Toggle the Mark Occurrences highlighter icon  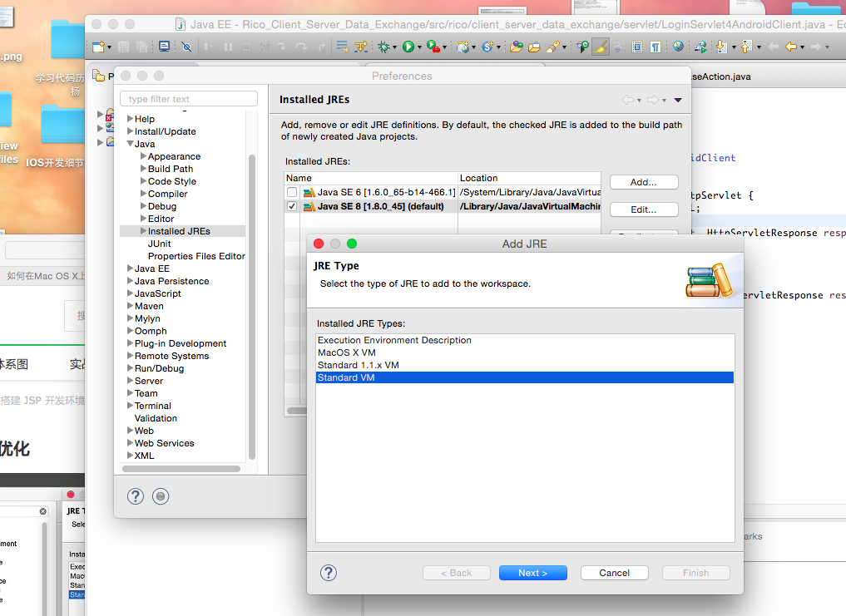point(601,47)
